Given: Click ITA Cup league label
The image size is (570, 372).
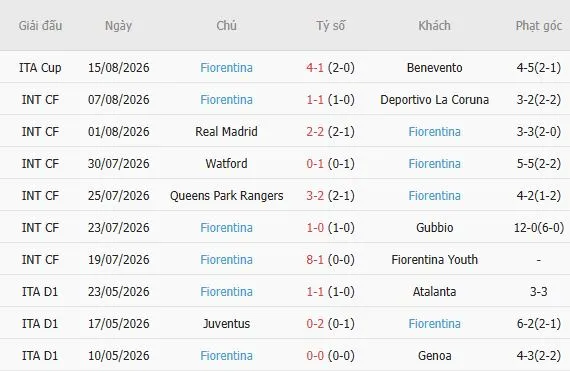Looking at the screenshot, I should click(40, 68).
